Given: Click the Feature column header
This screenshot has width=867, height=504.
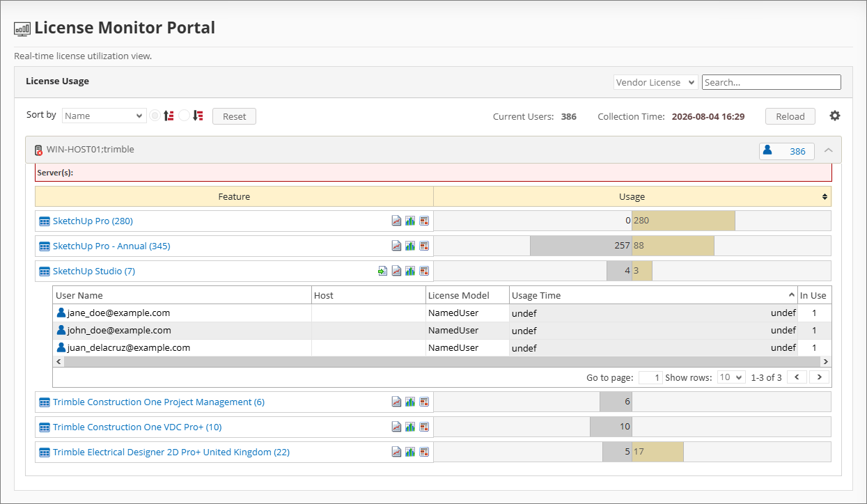Looking at the screenshot, I should click(x=234, y=197).
